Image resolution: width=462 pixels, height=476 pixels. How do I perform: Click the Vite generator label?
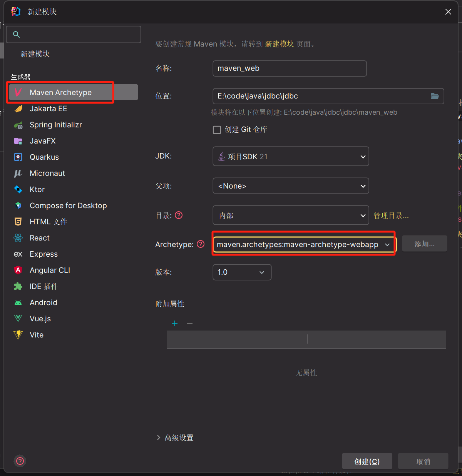37,335
